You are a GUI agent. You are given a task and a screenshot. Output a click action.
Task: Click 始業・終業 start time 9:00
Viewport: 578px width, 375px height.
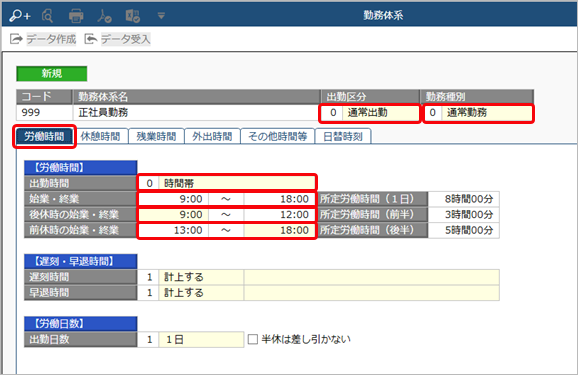(173, 199)
